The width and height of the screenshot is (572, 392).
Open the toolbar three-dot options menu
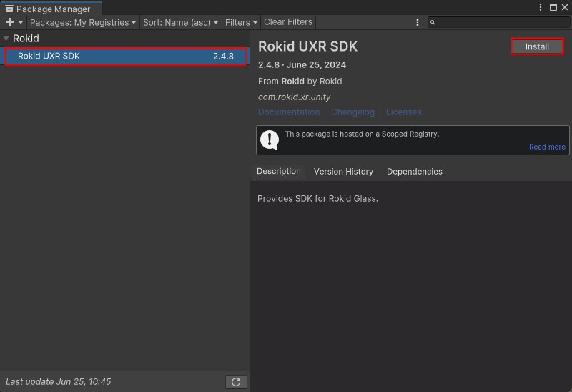[418, 23]
